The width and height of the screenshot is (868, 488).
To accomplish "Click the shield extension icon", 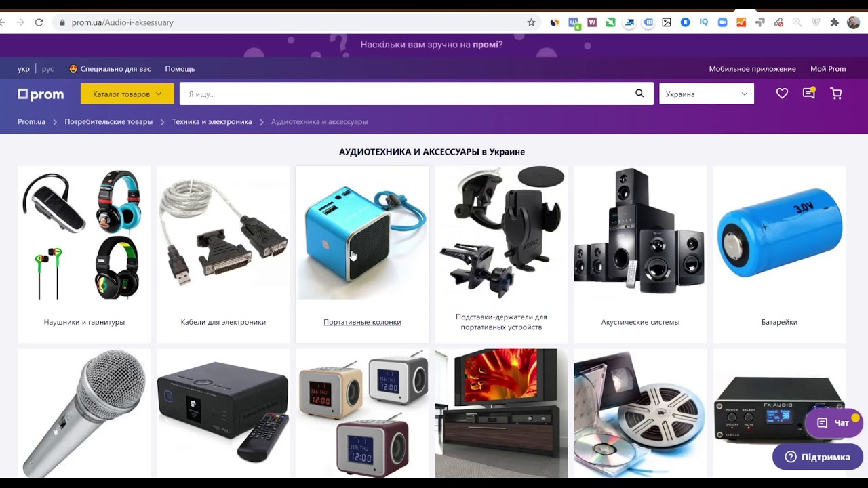I will pos(816,22).
